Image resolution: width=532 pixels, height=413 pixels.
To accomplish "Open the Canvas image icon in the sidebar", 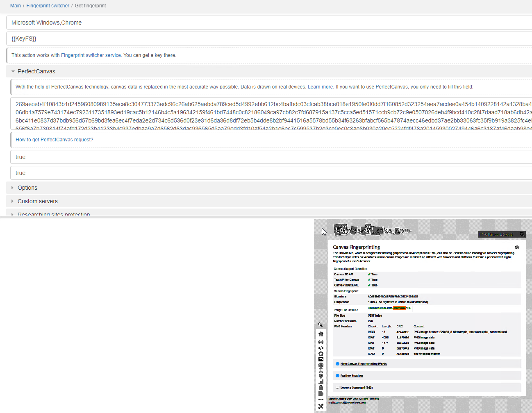I will (x=321, y=359).
